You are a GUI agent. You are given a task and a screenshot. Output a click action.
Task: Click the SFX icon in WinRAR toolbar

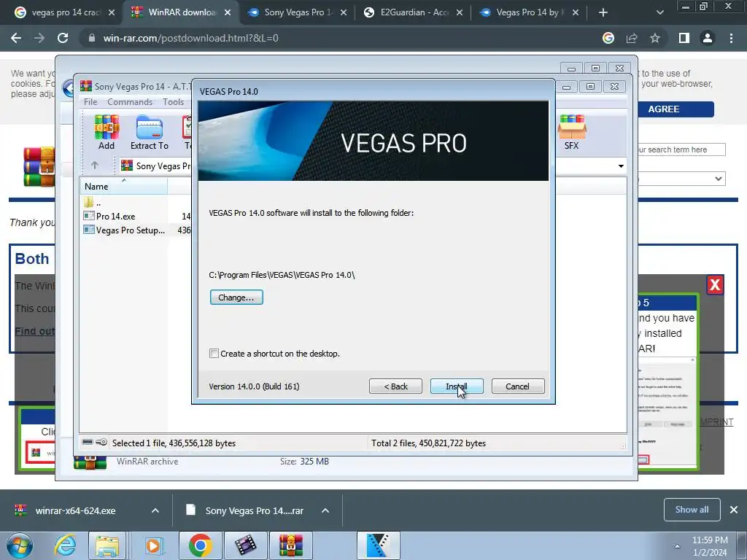coord(572,133)
